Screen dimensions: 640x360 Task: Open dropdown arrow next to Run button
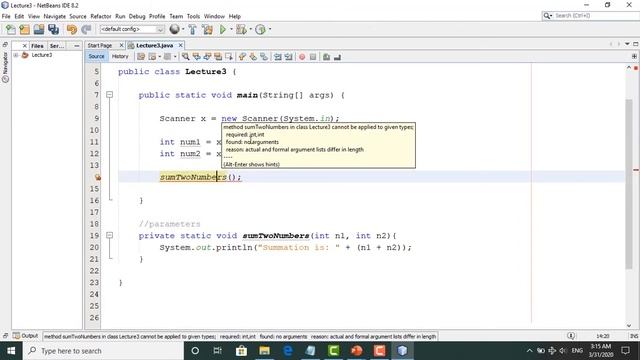click(x=231, y=29)
